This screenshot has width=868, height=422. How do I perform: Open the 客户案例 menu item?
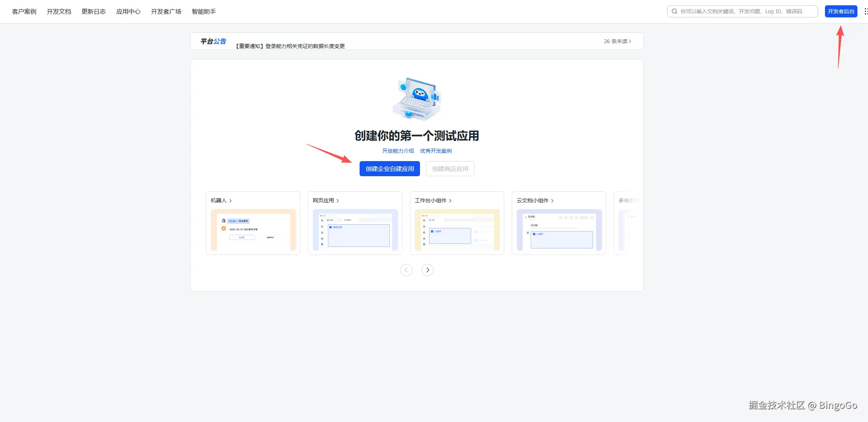click(x=23, y=11)
